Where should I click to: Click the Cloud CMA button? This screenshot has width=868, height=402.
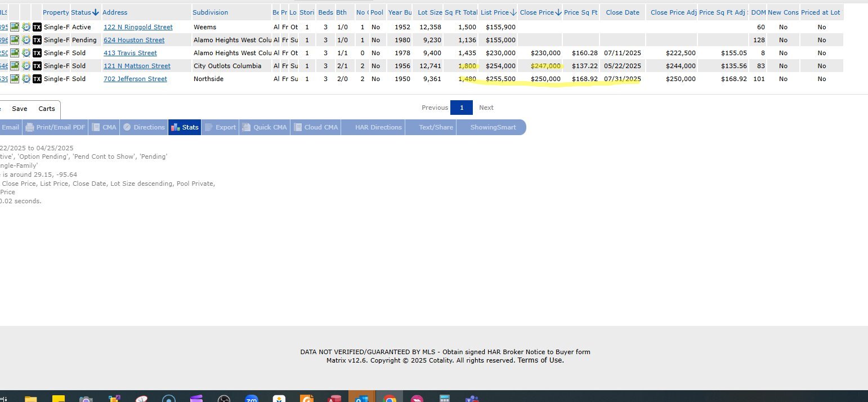click(x=316, y=127)
